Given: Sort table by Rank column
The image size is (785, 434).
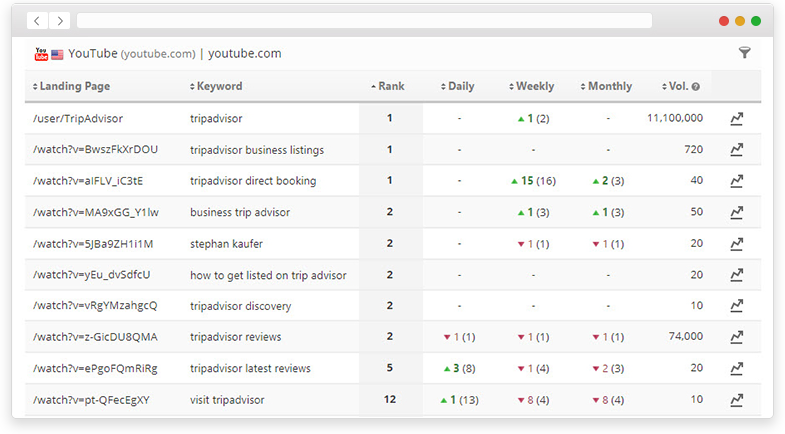Looking at the screenshot, I should (x=390, y=87).
